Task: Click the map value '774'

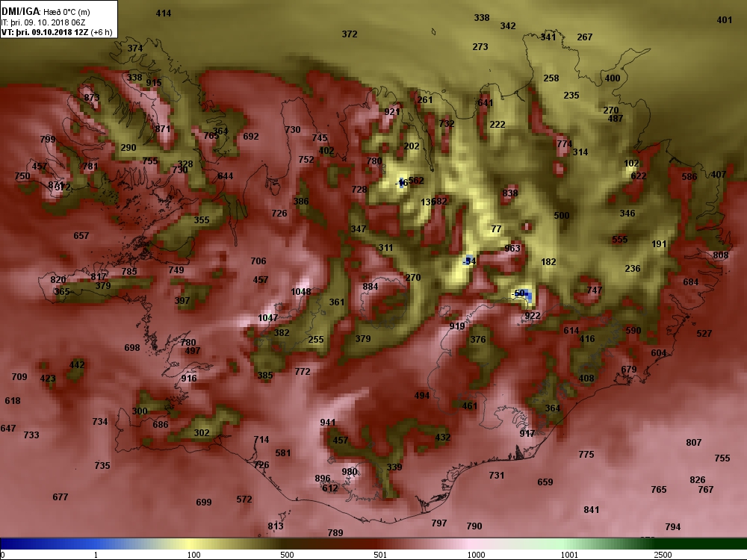Action: (564, 144)
